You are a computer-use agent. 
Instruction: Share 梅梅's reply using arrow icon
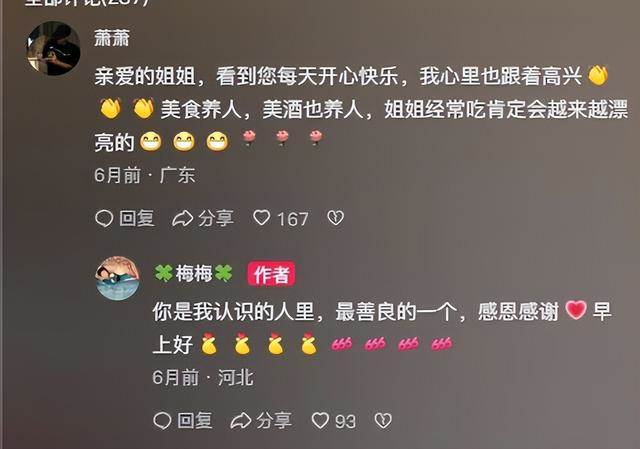(x=241, y=420)
